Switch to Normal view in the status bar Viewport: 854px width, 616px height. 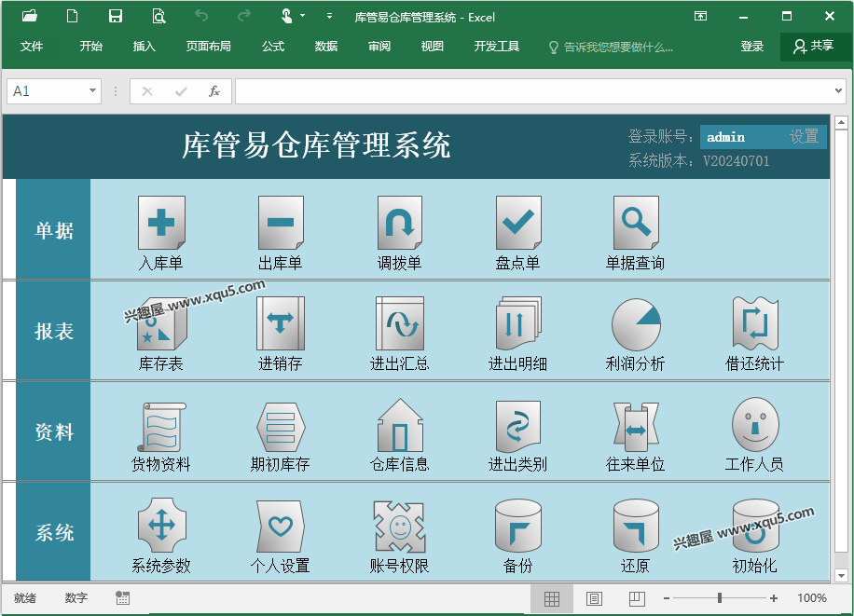click(552, 598)
